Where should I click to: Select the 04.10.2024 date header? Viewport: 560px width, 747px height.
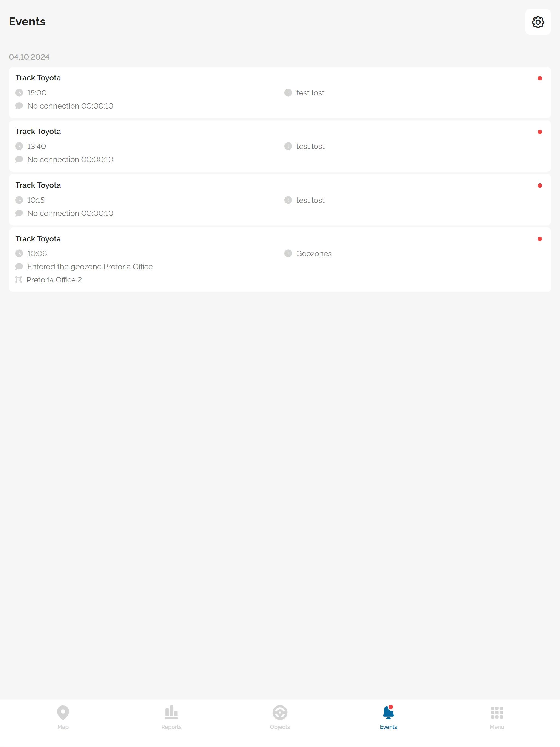[29, 57]
